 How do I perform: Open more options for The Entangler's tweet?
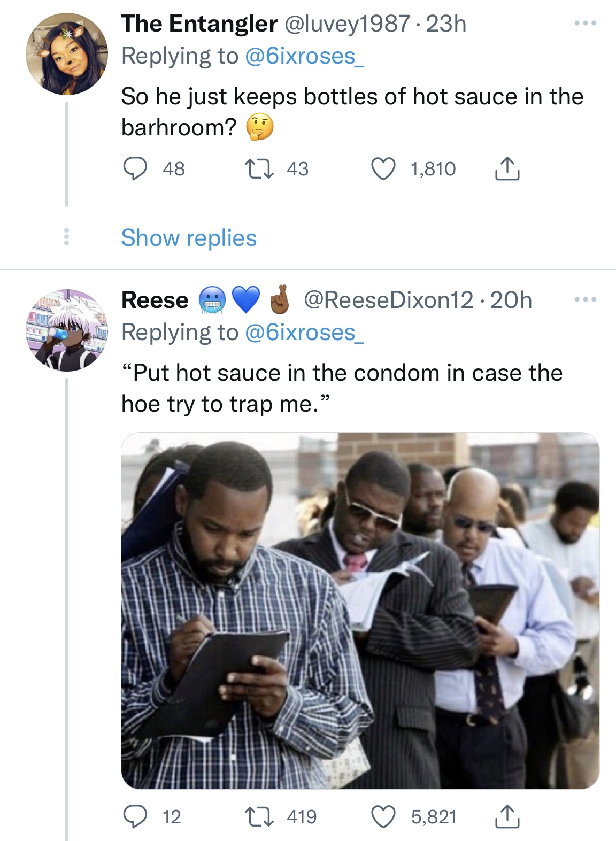tap(586, 24)
